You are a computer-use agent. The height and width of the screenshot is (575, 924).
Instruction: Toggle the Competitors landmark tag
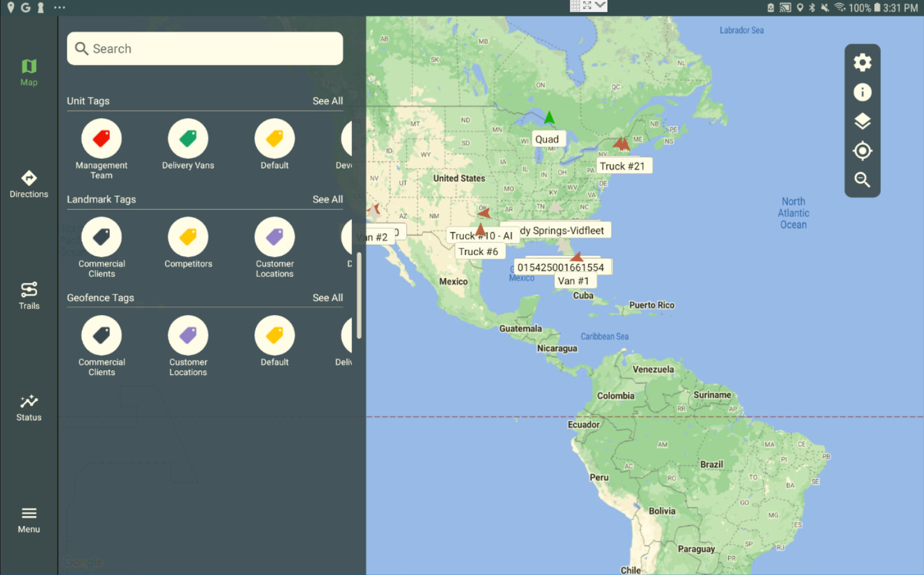(188, 236)
